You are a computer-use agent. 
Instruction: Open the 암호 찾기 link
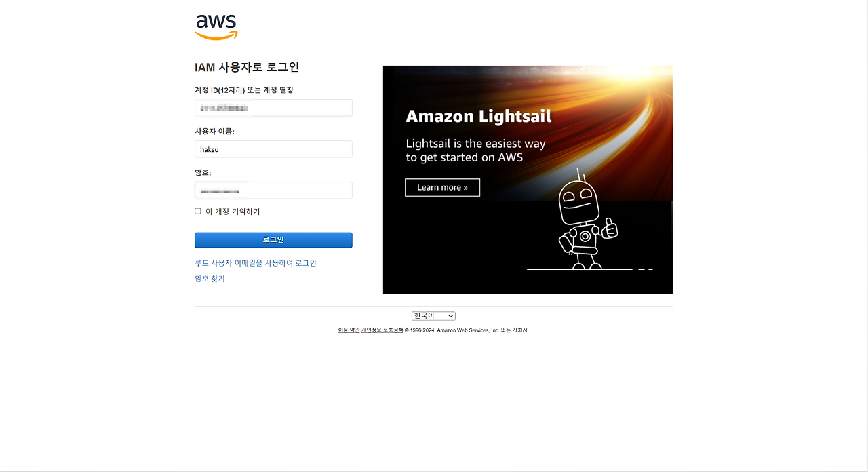tap(210, 279)
